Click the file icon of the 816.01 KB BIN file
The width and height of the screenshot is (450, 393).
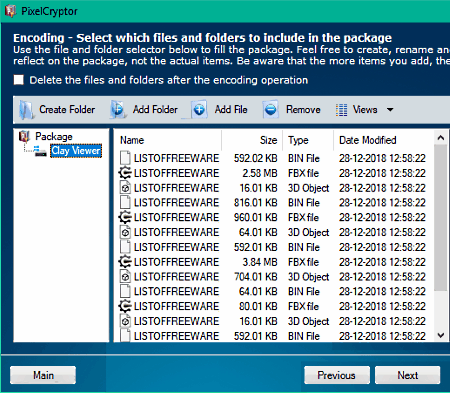[x=125, y=202]
